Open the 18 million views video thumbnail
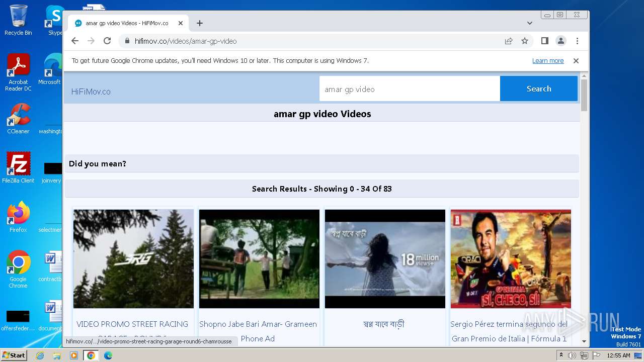The image size is (644, 362). pyautogui.click(x=385, y=259)
